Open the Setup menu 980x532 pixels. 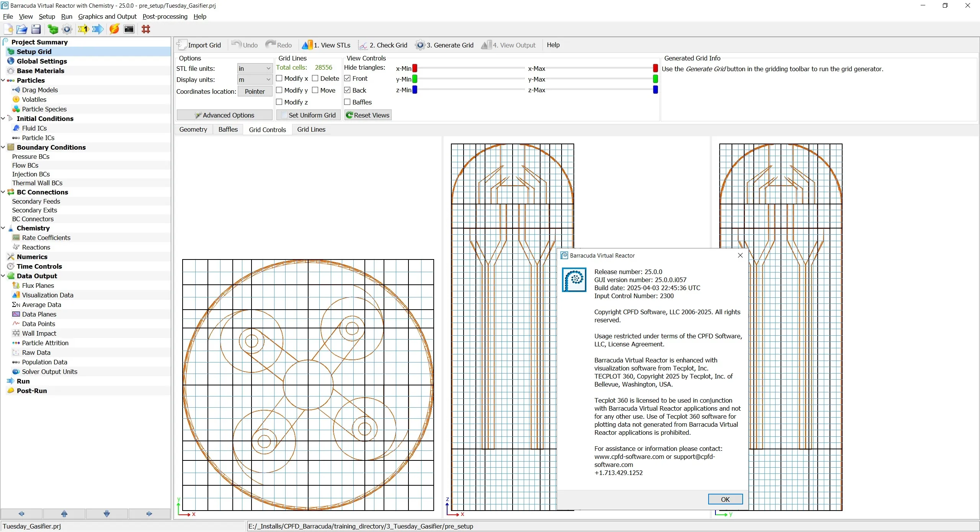tap(47, 16)
